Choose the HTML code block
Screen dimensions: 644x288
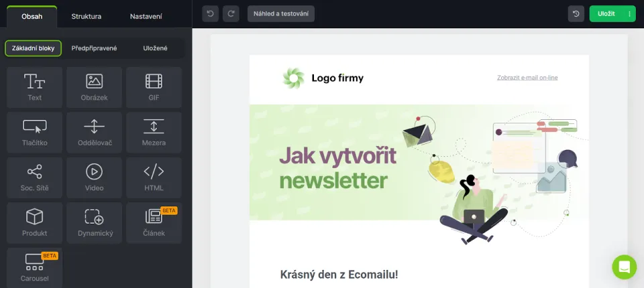(x=154, y=177)
